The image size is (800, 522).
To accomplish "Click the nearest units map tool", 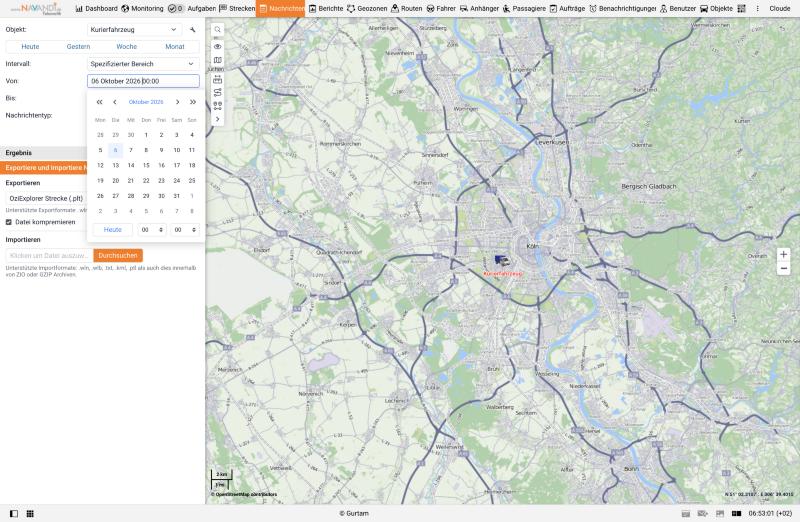I will click(217, 106).
